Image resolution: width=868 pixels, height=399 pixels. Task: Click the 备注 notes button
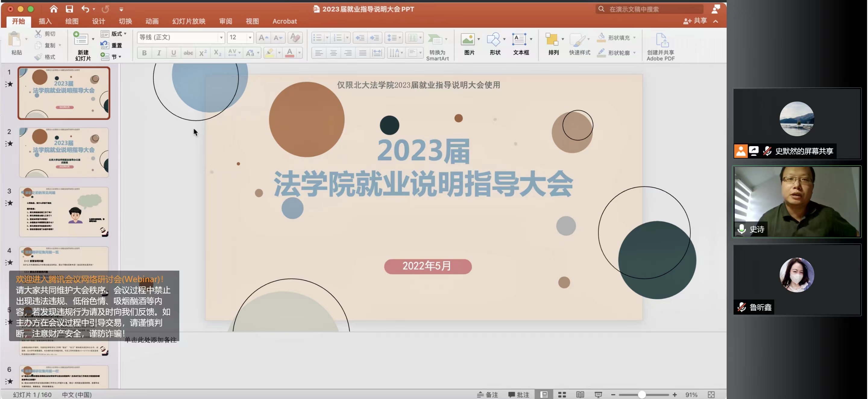coord(488,394)
